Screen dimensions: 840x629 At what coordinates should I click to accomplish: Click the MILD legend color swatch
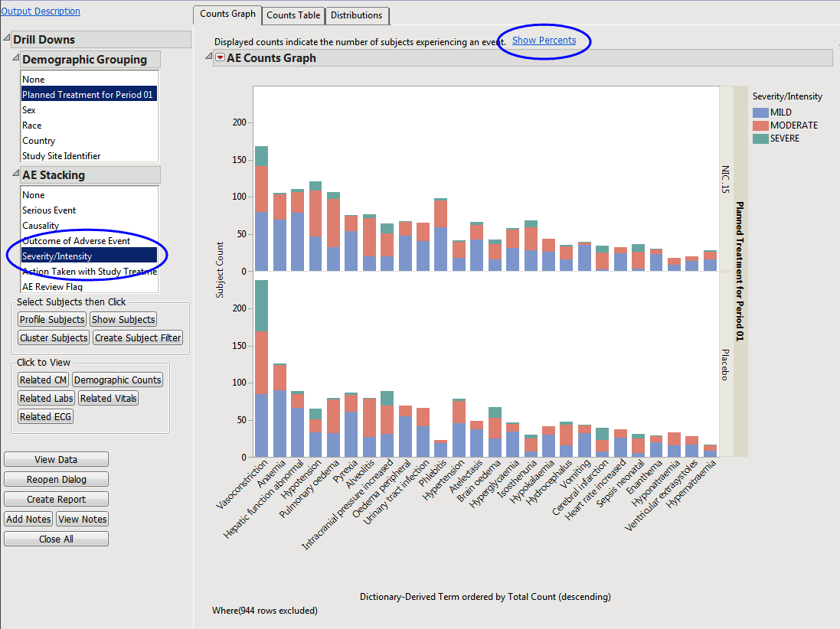760,112
